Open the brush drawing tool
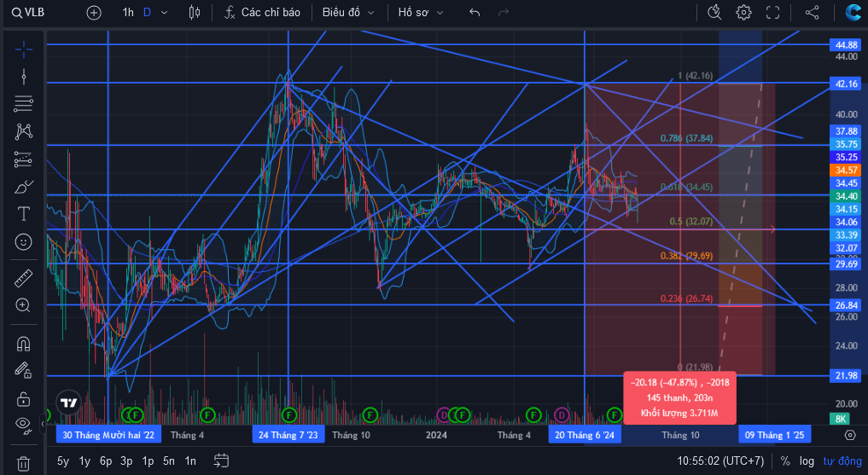This screenshot has width=868, height=475. pos(23,187)
